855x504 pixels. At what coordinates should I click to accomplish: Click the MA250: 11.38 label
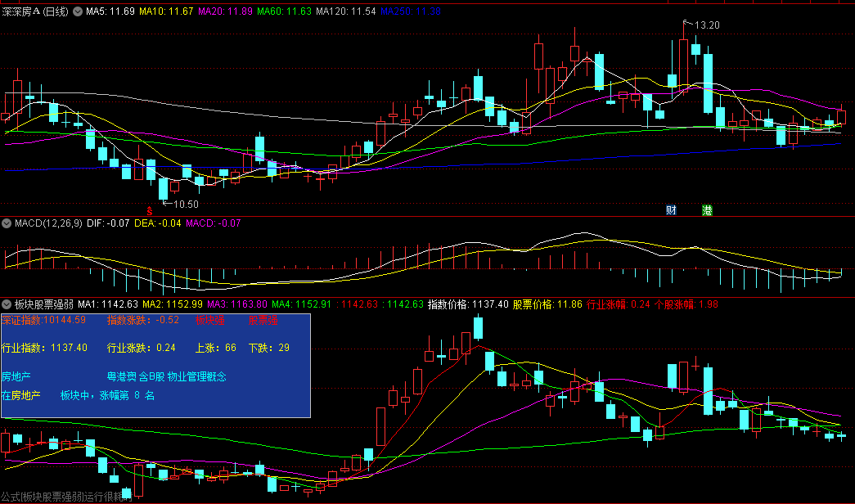[x=411, y=11]
